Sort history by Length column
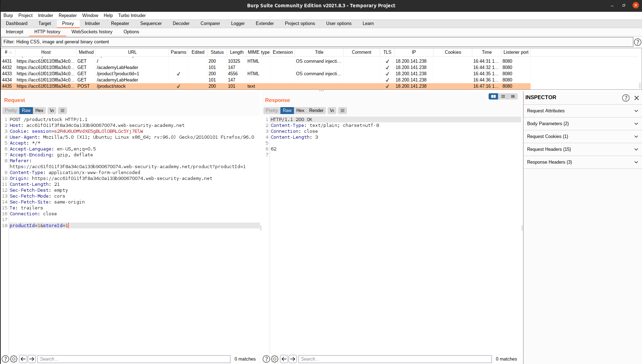Screen dimensions: 642x364 click(x=237, y=52)
